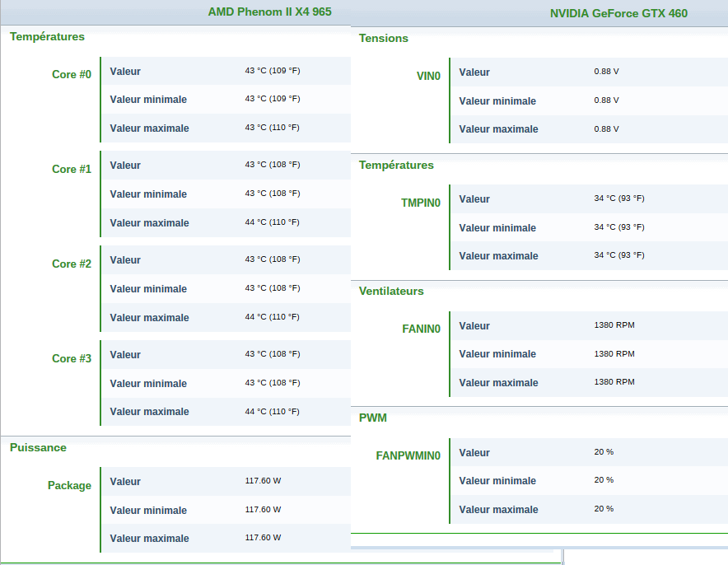
Task: Click Package current value 117.60 W
Action: click(x=263, y=480)
